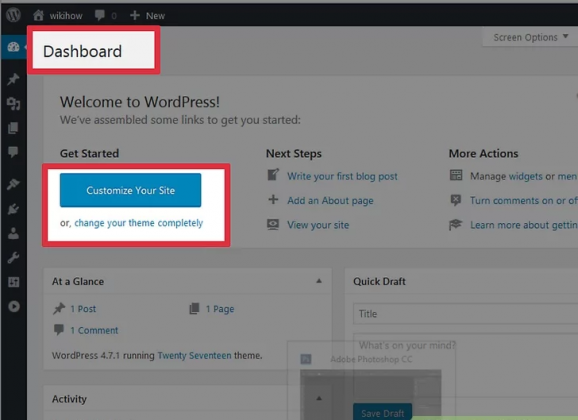Collapse the At a Glance panel
The height and width of the screenshot is (420, 578).
tap(319, 281)
